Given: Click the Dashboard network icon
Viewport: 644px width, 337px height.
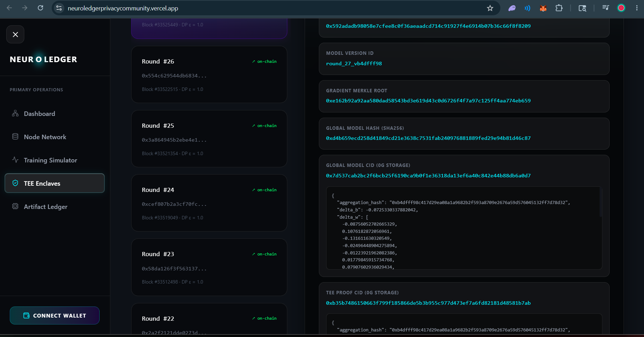Looking at the screenshot, I should coord(15,113).
